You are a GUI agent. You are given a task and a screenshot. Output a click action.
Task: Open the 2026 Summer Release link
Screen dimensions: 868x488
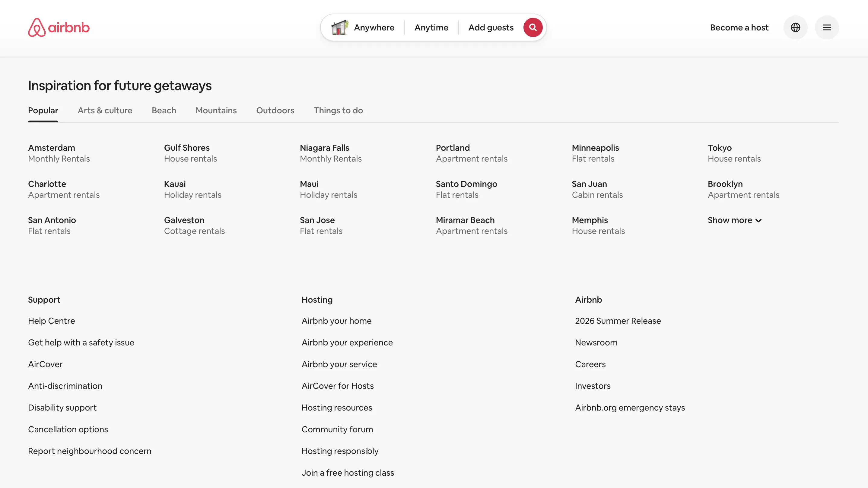[x=618, y=321]
